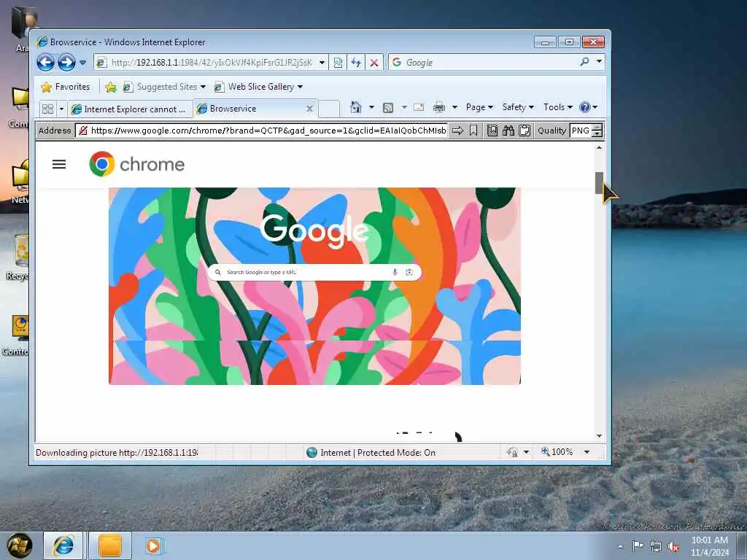
Task: Open the Tools menu
Action: 558,107
